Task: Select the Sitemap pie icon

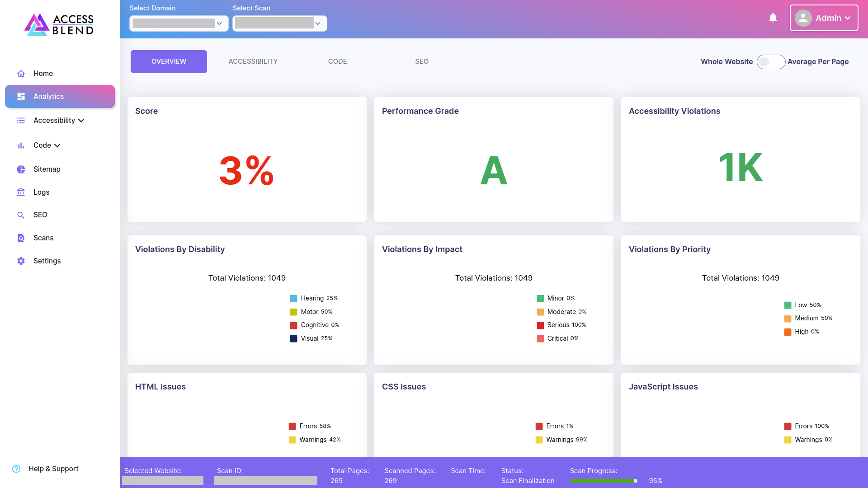Action: pos(21,169)
